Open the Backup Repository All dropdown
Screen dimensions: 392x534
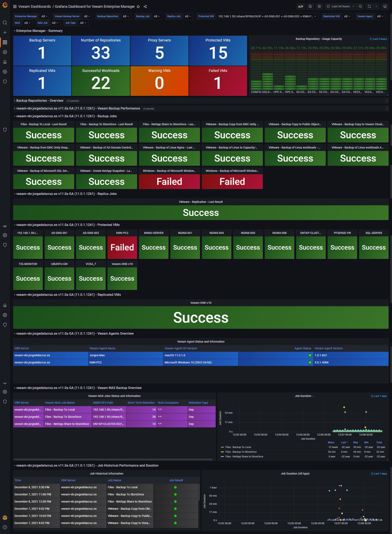coord(126,16)
